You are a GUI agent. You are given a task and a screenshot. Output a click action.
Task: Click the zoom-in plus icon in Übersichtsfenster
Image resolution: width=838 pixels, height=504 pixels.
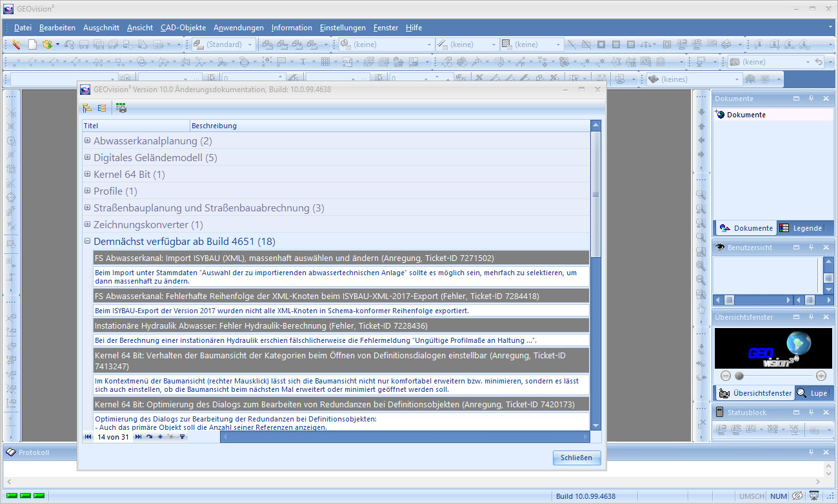[x=821, y=376]
